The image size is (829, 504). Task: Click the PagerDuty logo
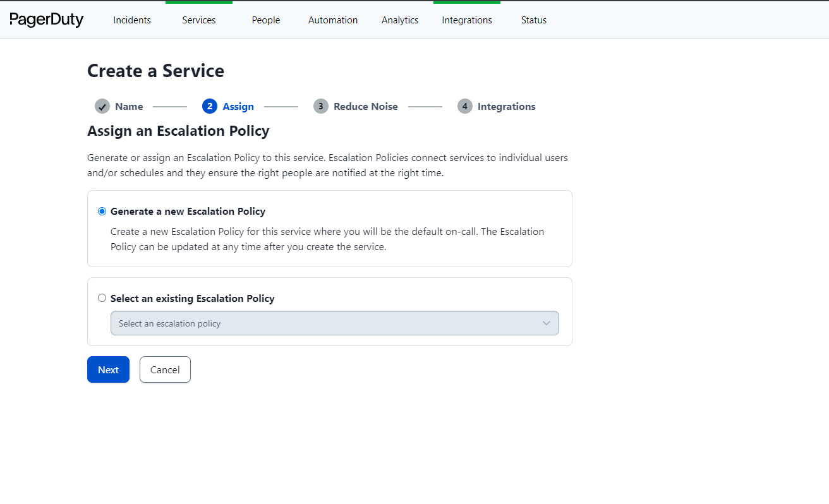click(47, 20)
